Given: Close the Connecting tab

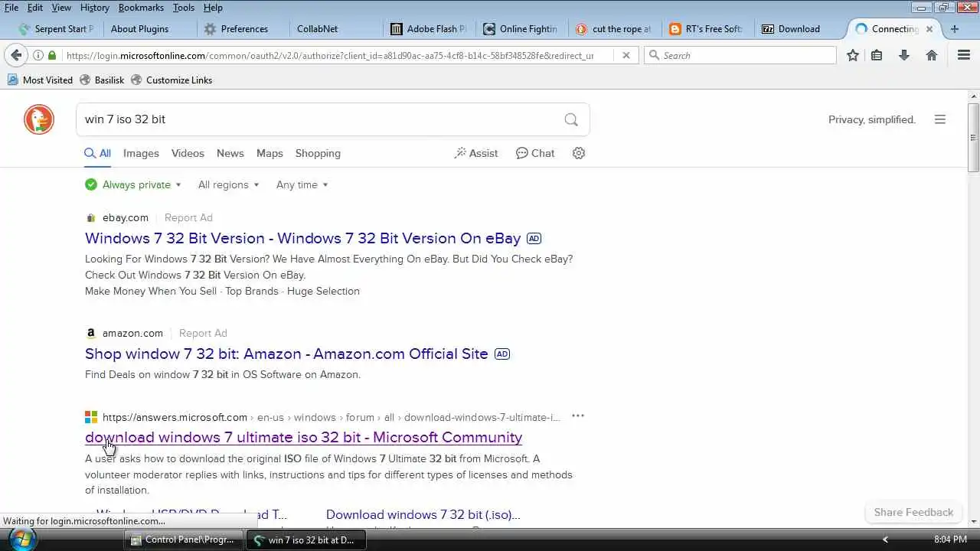Looking at the screenshot, I should pyautogui.click(x=929, y=29).
